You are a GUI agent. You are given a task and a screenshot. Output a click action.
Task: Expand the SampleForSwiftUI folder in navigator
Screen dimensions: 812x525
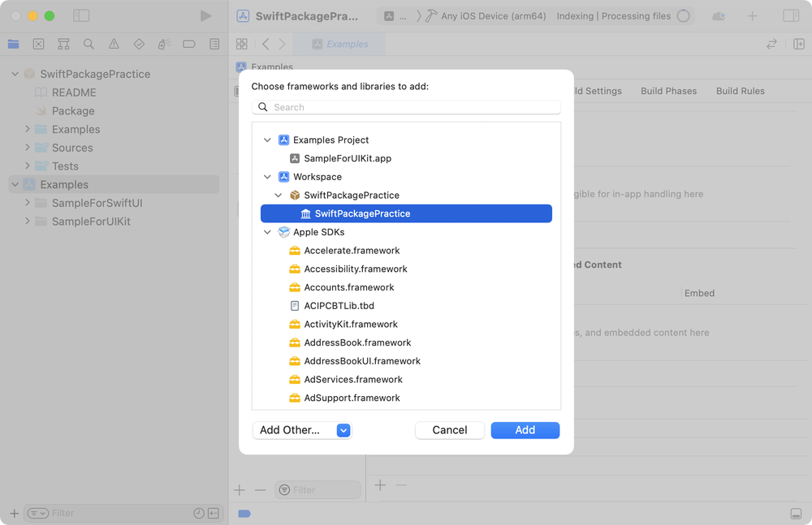point(28,203)
